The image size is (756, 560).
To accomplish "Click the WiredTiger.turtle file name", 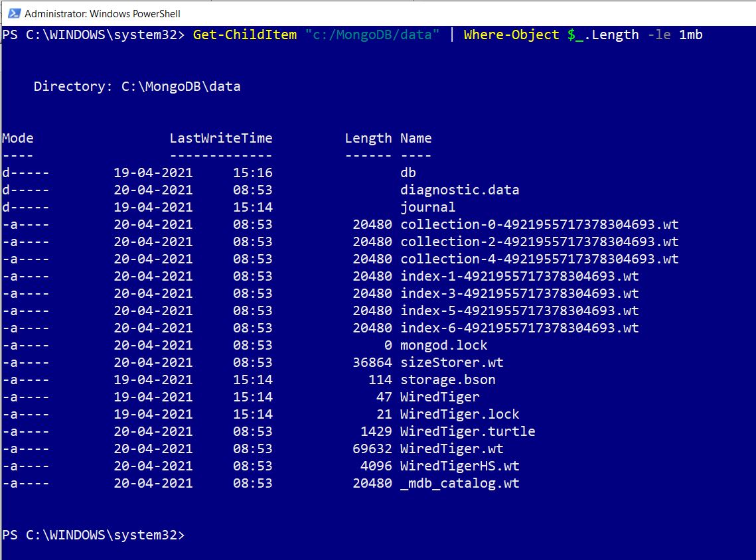I will 467,431.
